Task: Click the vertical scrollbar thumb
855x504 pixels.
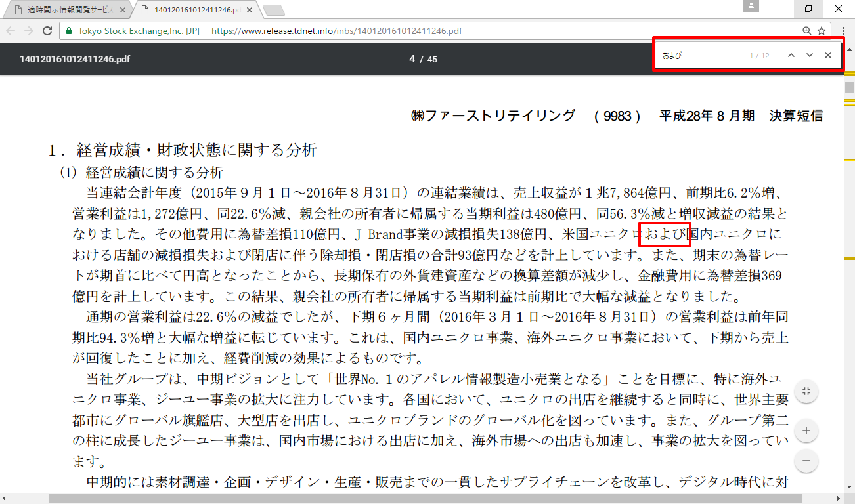Action: point(849,87)
